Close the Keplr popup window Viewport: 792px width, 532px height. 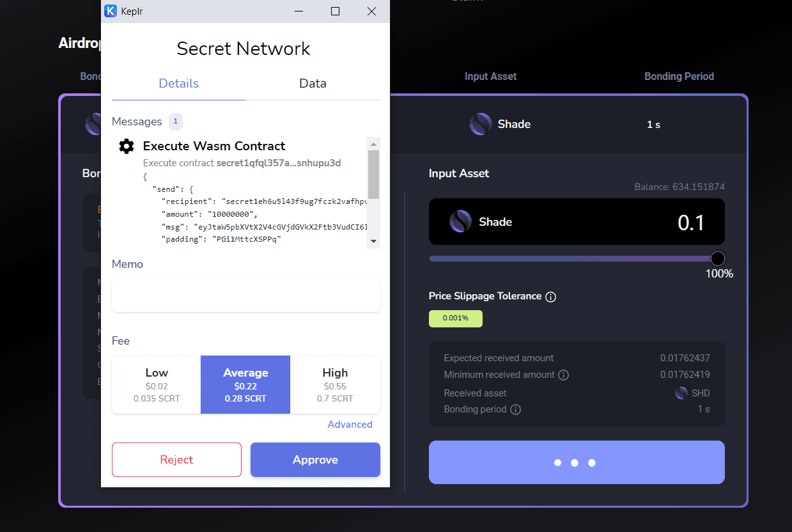coord(371,11)
